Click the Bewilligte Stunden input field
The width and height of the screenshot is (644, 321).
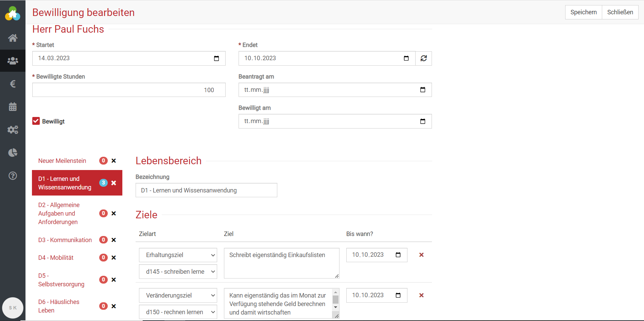click(129, 90)
